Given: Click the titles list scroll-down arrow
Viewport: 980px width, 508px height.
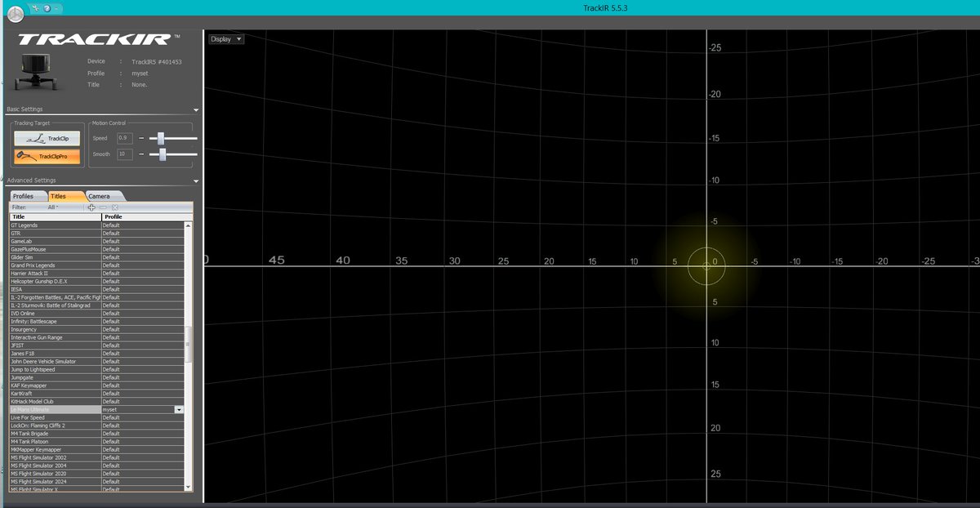Looking at the screenshot, I should tap(189, 487).
